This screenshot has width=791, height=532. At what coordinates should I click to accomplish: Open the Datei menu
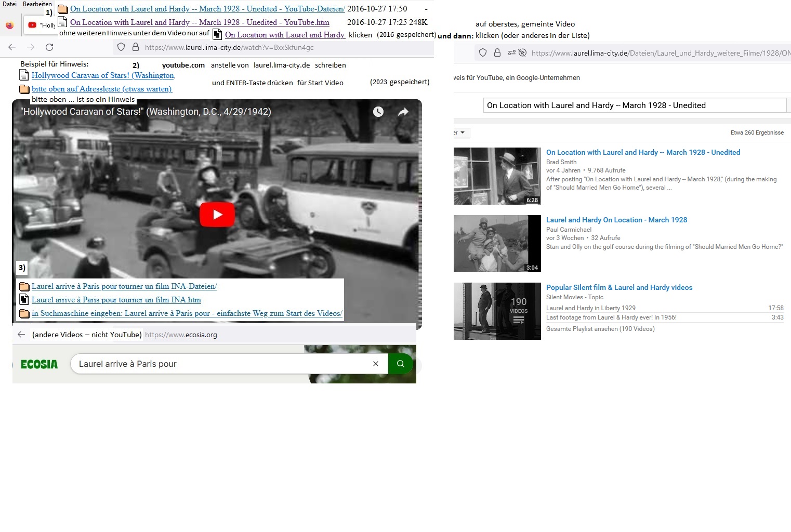pos(9,4)
